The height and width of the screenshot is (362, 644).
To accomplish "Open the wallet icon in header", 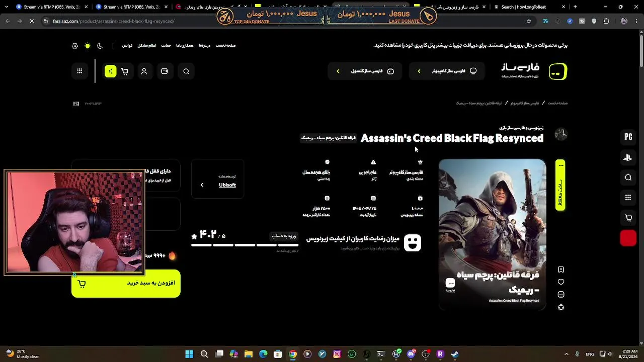I will point(165,71).
